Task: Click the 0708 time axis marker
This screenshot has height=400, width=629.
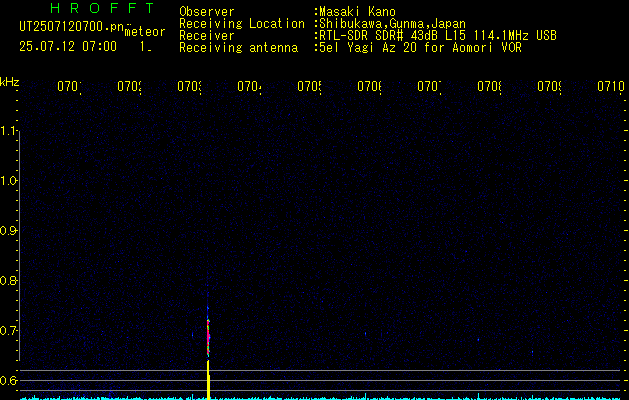Action: [489, 86]
